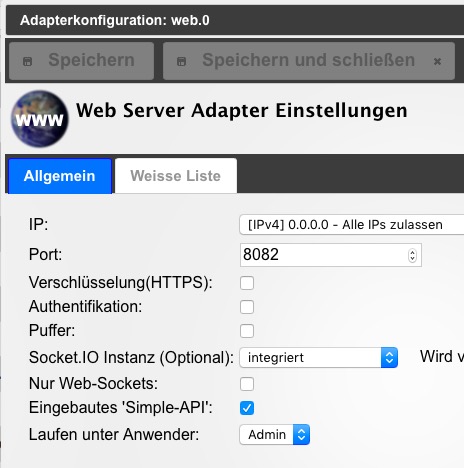This screenshot has width=464, height=468.
Task: Open the Laufen unter Anwender dropdown arrows
Action: 301,434
